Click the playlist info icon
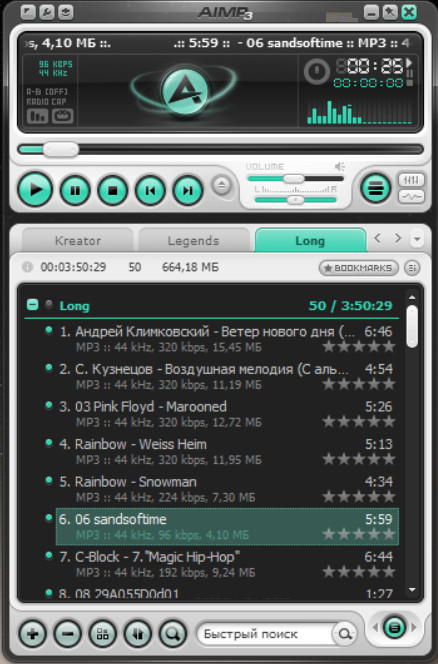Screen dimensions: 438x664 point(28,267)
